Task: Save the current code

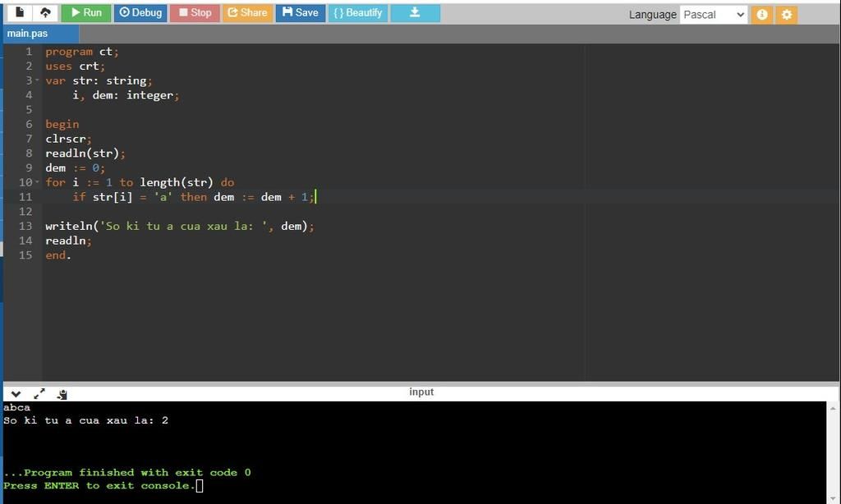Action: tap(301, 13)
